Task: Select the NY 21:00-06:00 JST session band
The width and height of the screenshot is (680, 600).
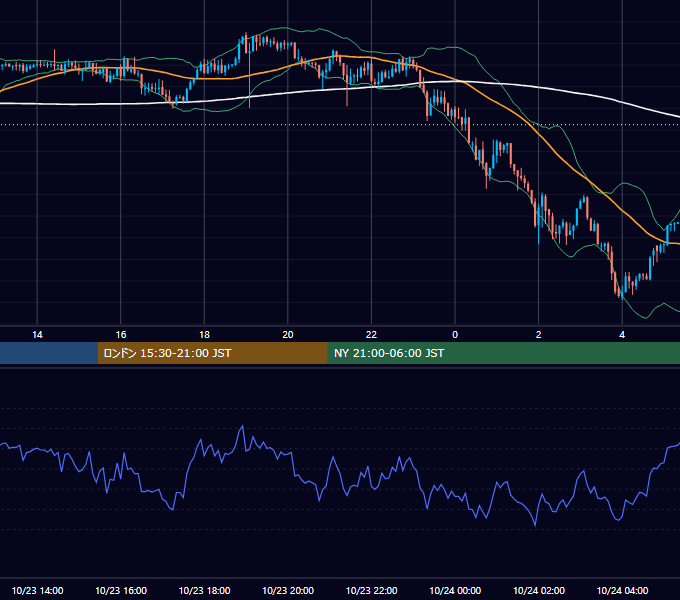Action: (503, 353)
